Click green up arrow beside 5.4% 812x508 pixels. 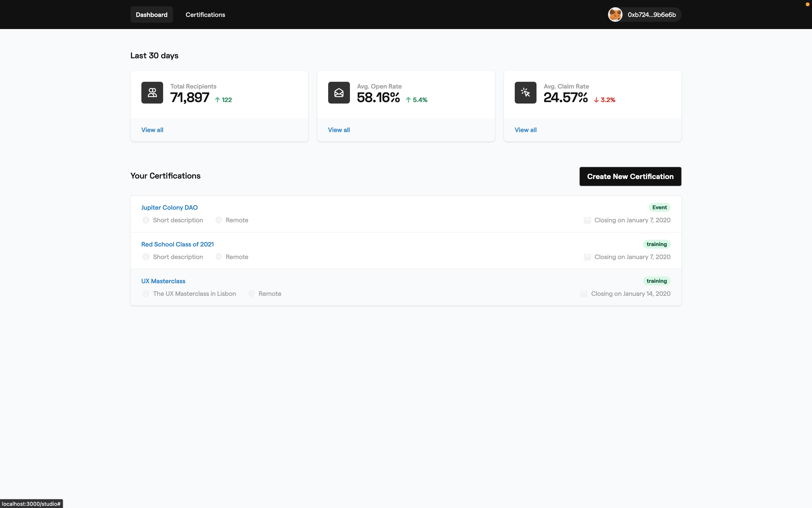point(408,100)
